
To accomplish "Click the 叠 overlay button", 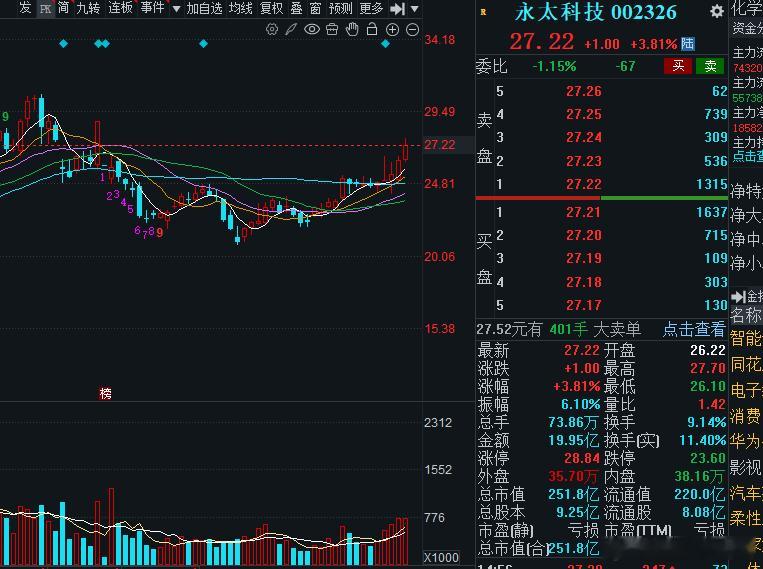I will tap(296, 8).
